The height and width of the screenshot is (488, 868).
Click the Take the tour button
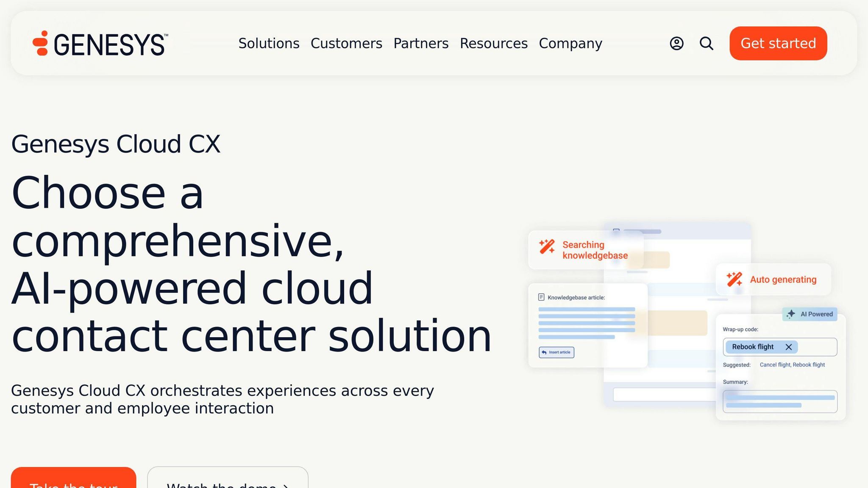(73, 478)
